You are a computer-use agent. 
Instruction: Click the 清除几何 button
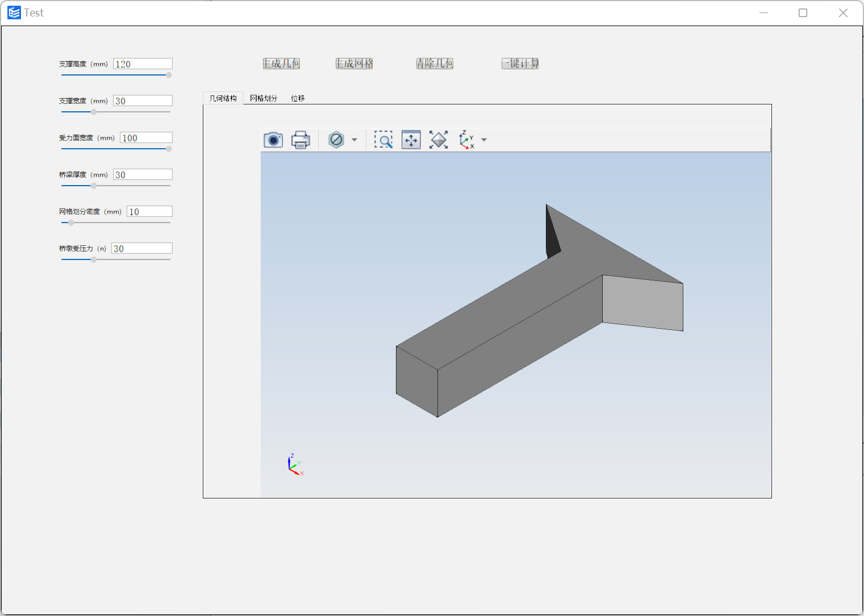[x=435, y=64]
